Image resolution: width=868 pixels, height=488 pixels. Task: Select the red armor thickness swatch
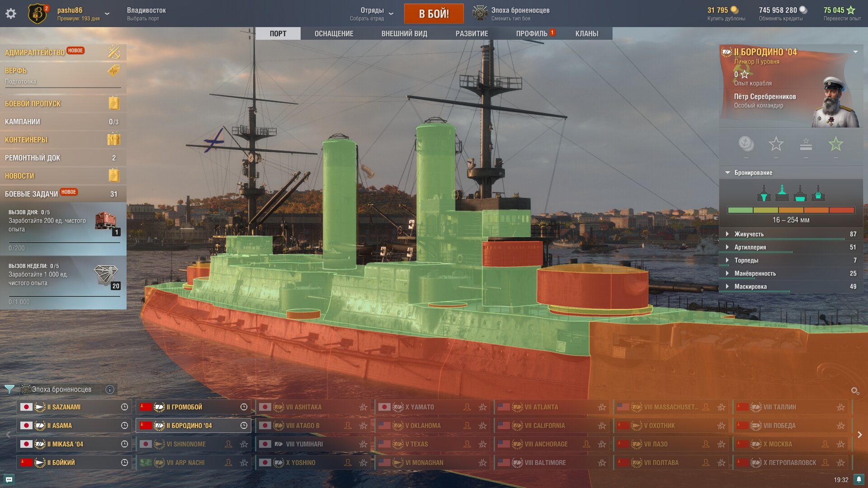click(x=842, y=210)
